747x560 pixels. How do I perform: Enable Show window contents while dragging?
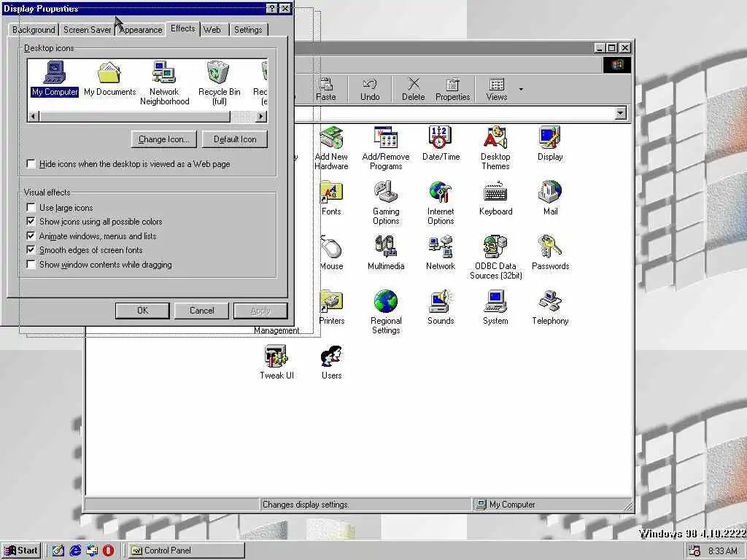click(x=31, y=264)
